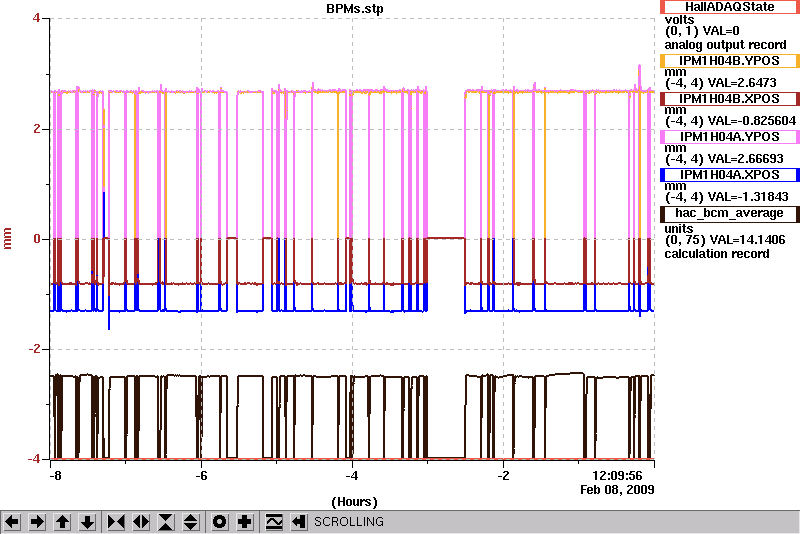800x534 pixels.
Task: Click the arrow-to-bar reset scrolling icon
Action: click(299, 522)
